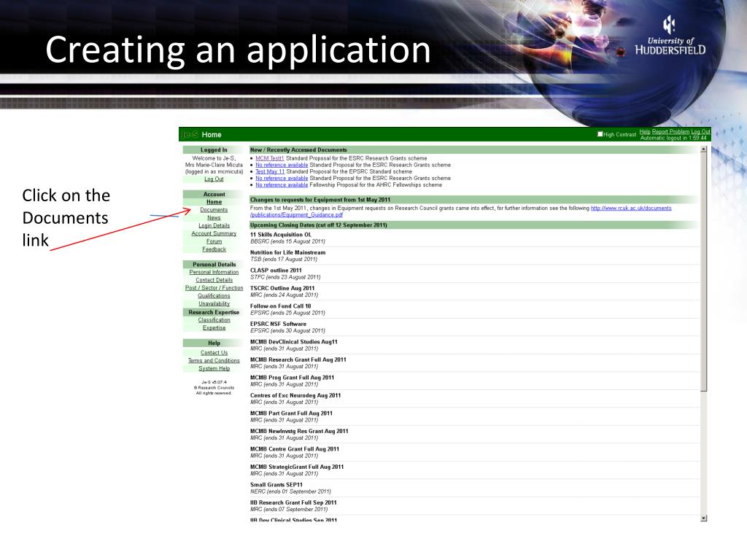Open the System Help link
The image size is (747, 560).
pos(214,368)
